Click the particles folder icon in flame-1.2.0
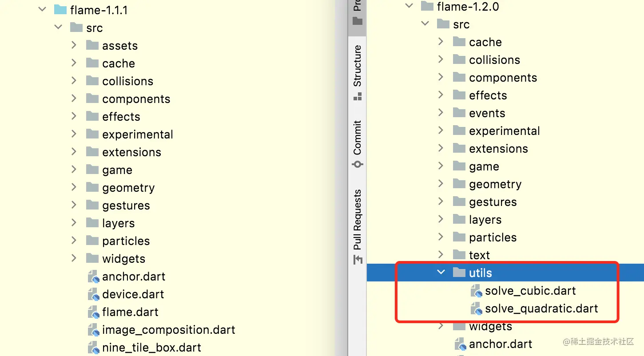644x356 pixels. [459, 237]
